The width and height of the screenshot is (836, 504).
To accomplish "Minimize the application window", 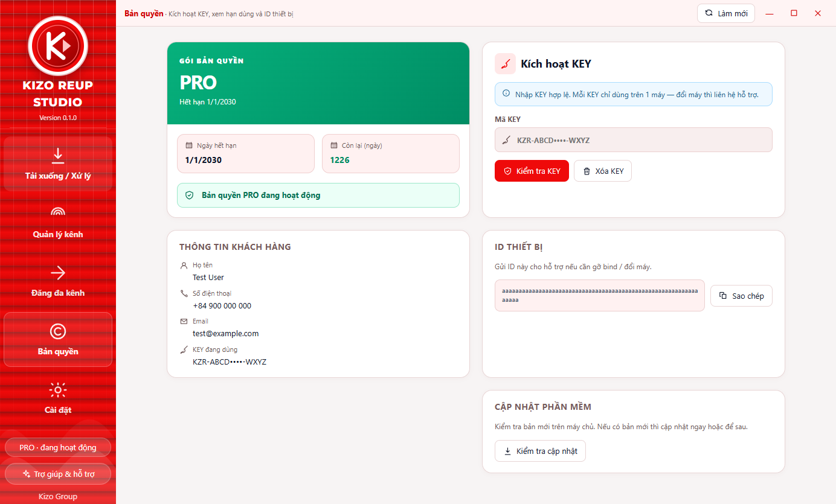I will click(770, 13).
